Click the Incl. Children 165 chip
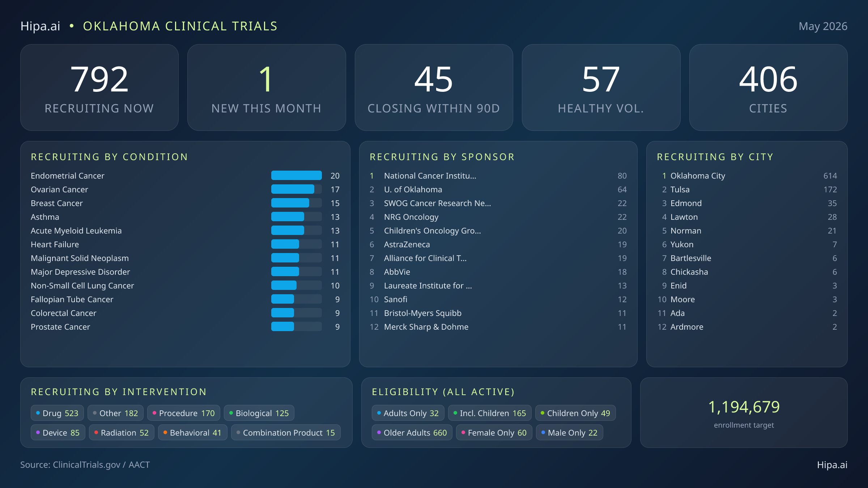Screen dimensions: 868x488 coord(490,413)
